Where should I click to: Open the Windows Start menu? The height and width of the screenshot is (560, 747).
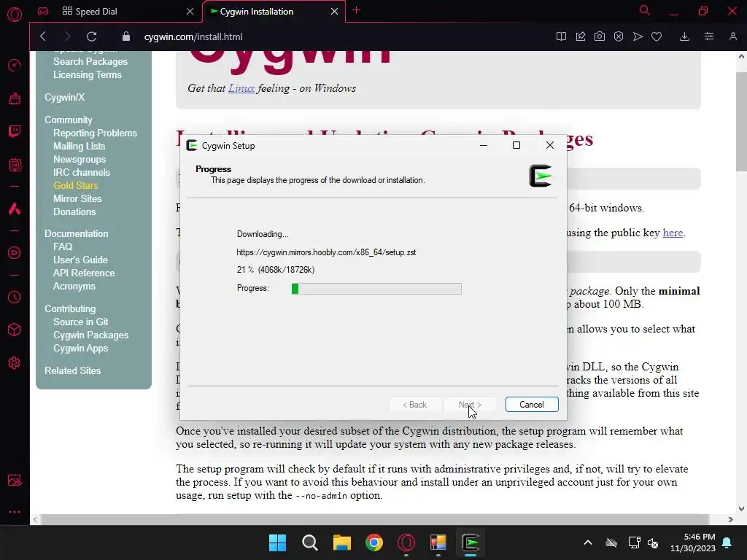(277, 542)
